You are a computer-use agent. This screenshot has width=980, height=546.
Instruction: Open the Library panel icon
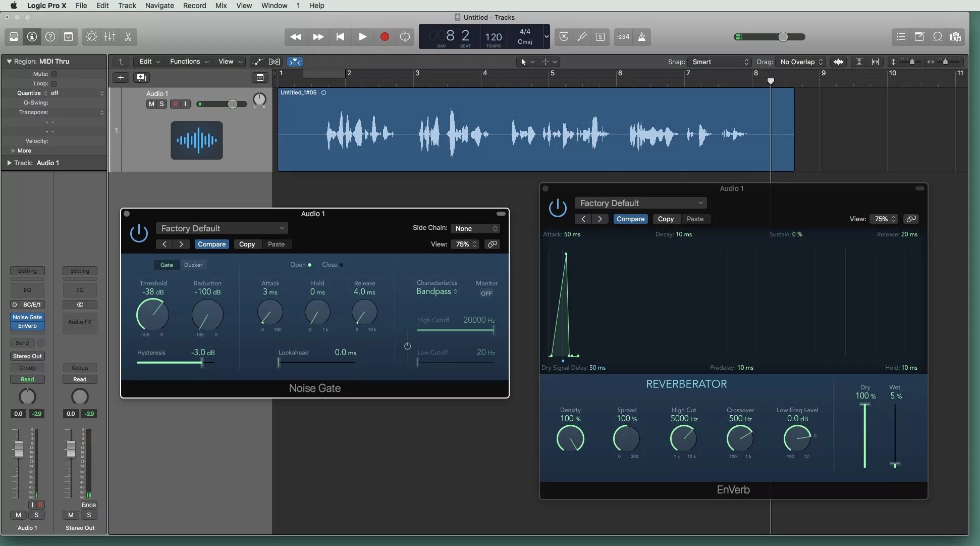(14, 37)
